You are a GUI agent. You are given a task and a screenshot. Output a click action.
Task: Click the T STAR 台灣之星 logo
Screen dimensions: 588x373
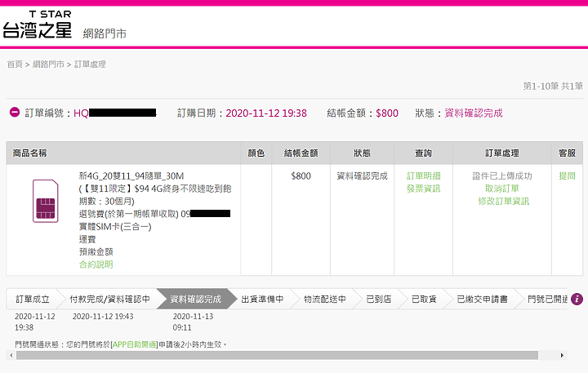point(37,24)
